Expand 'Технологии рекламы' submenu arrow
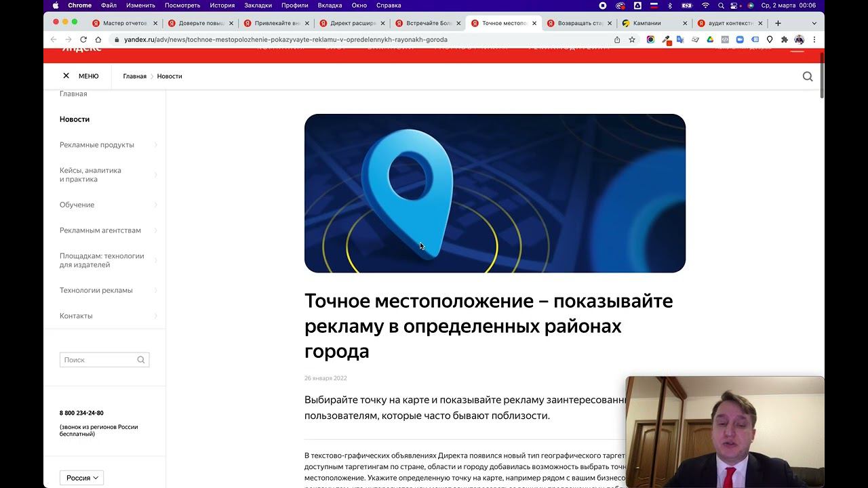The image size is (868, 488). pyautogui.click(x=155, y=290)
